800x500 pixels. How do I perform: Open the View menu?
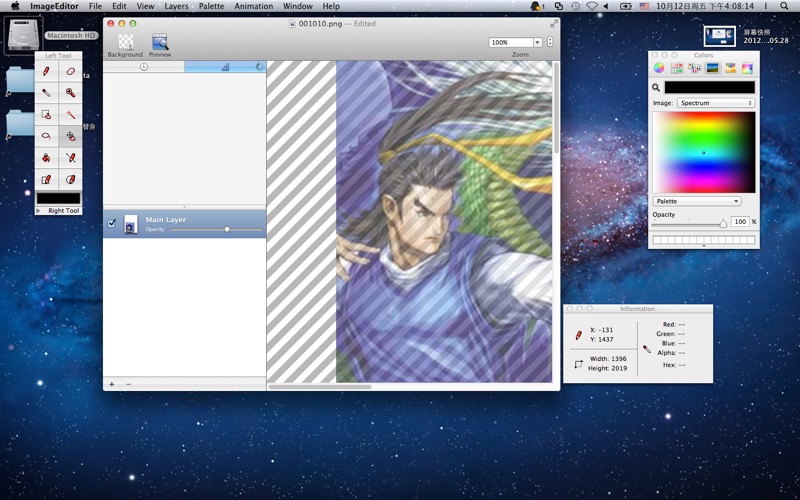click(x=145, y=6)
